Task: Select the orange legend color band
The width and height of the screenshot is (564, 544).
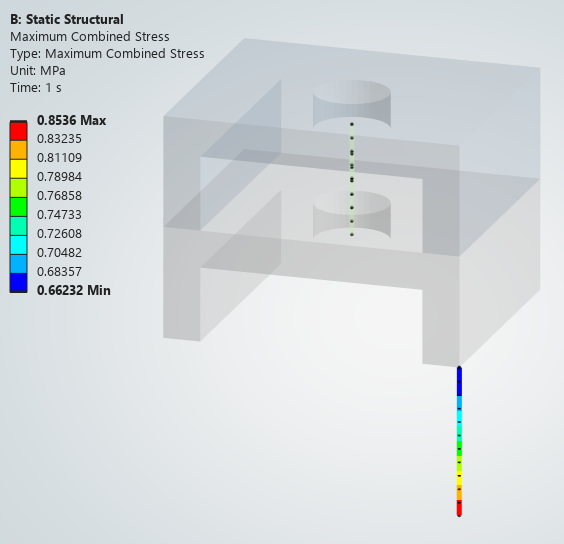Action: point(18,150)
